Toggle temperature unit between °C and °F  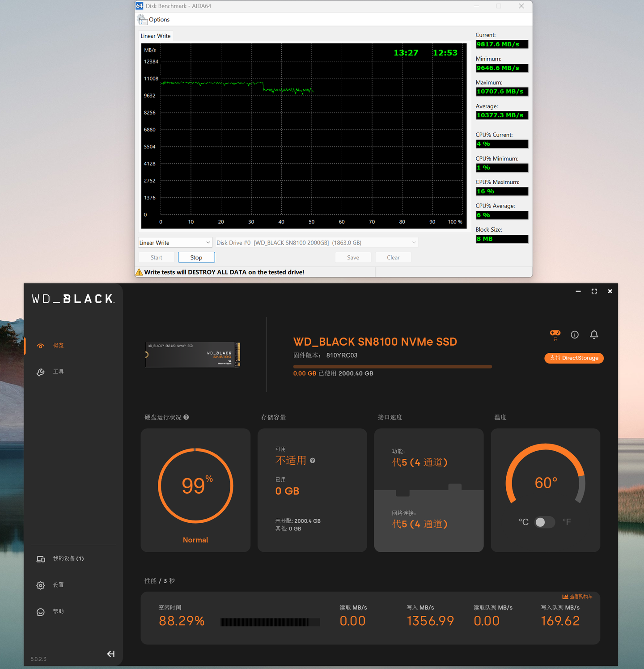[x=545, y=522]
